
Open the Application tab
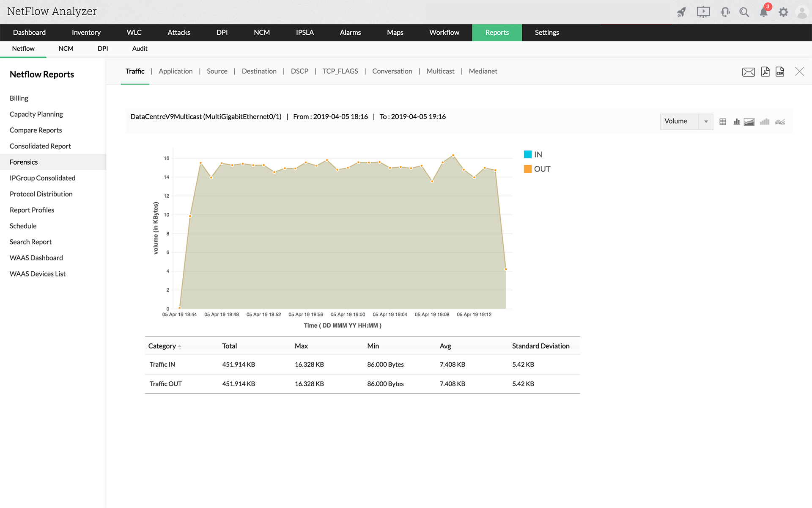pyautogui.click(x=176, y=71)
